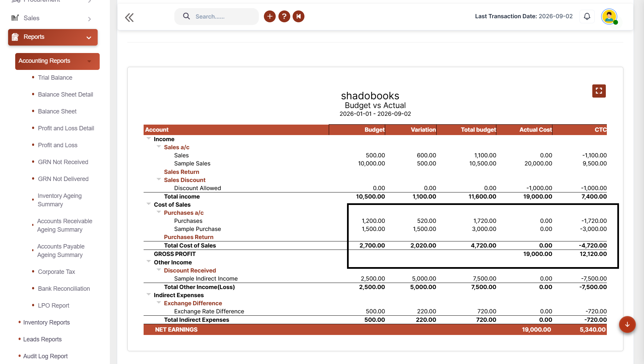The height and width of the screenshot is (364, 644).
Task: Open Inventory Ageing Summary
Action: tap(59, 200)
